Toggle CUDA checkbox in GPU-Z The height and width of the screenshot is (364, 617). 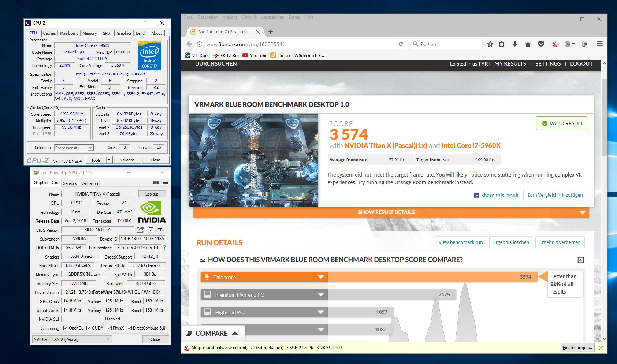click(x=89, y=328)
